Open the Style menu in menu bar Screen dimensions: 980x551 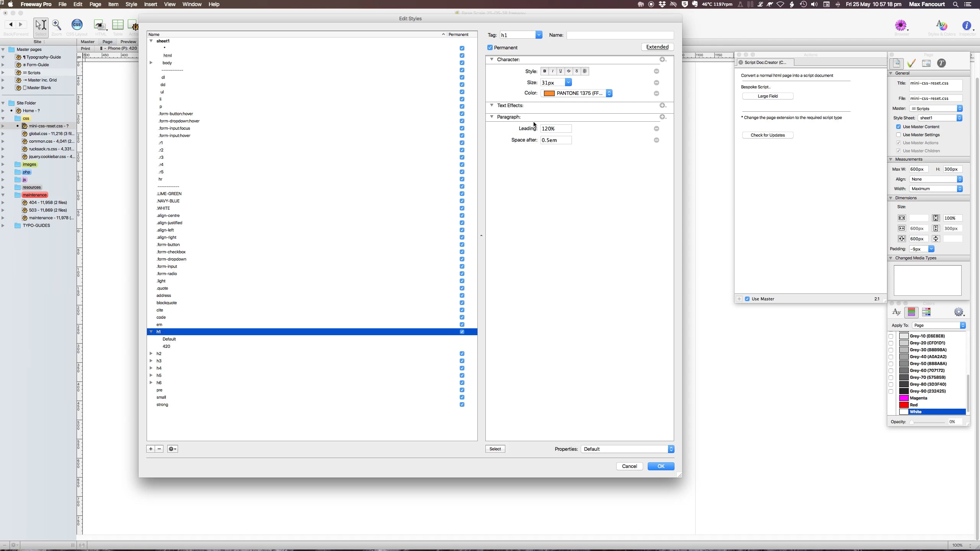click(x=131, y=4)
